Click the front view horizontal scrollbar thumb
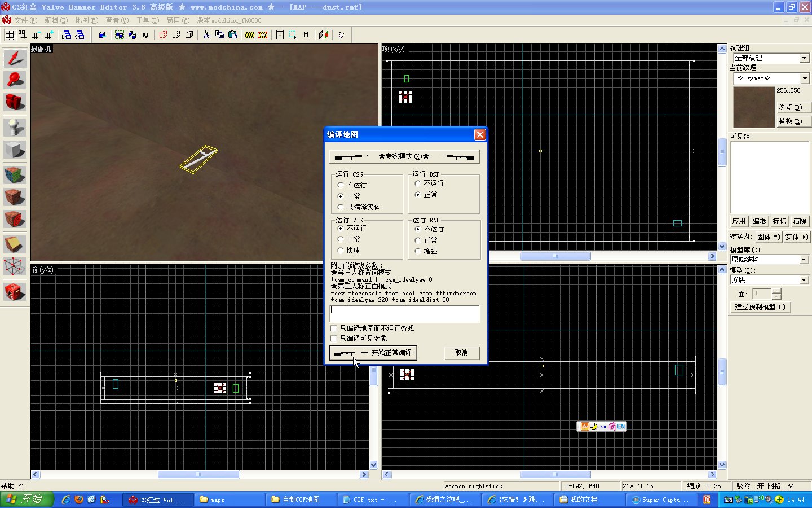This screenshot has height=508, width=812. pyautogui.click(x=198, y=475)
